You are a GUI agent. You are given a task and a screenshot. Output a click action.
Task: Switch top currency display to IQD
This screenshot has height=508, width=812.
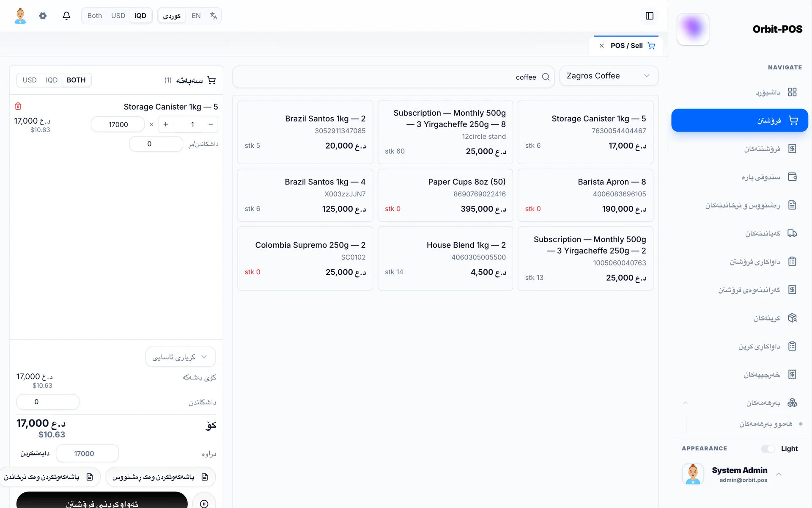(x=140, y=16)
